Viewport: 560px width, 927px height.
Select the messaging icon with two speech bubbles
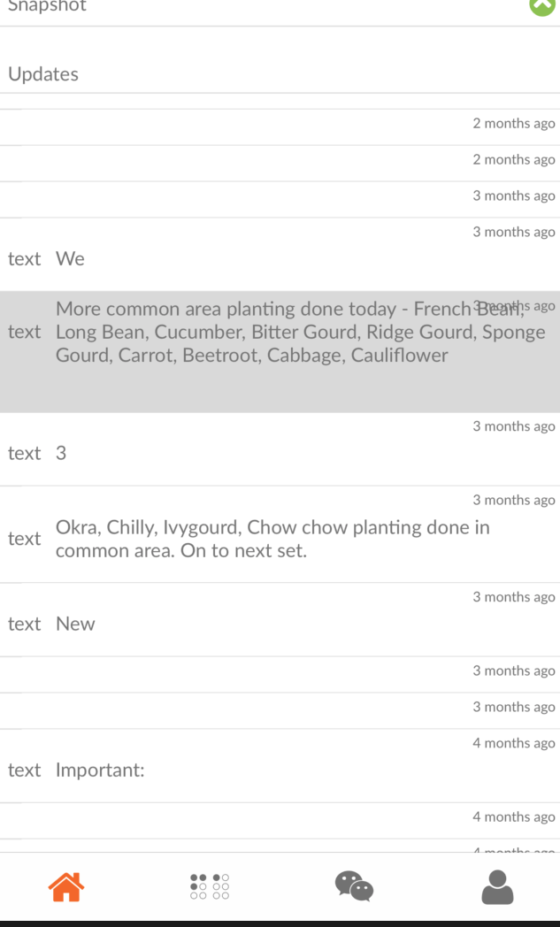click(x=354, y=886)
